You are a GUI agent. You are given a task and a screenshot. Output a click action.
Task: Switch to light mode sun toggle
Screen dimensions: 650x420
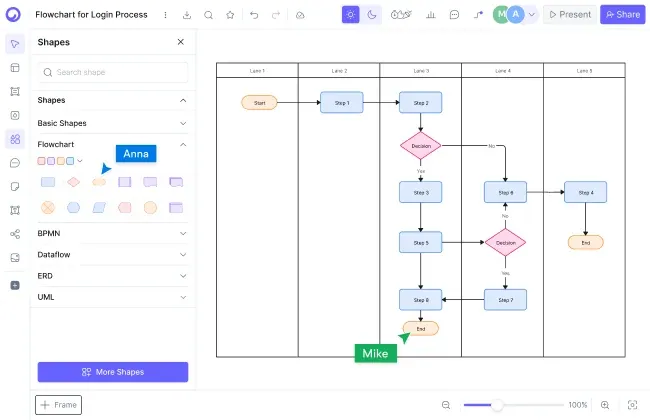pos(351,15)
